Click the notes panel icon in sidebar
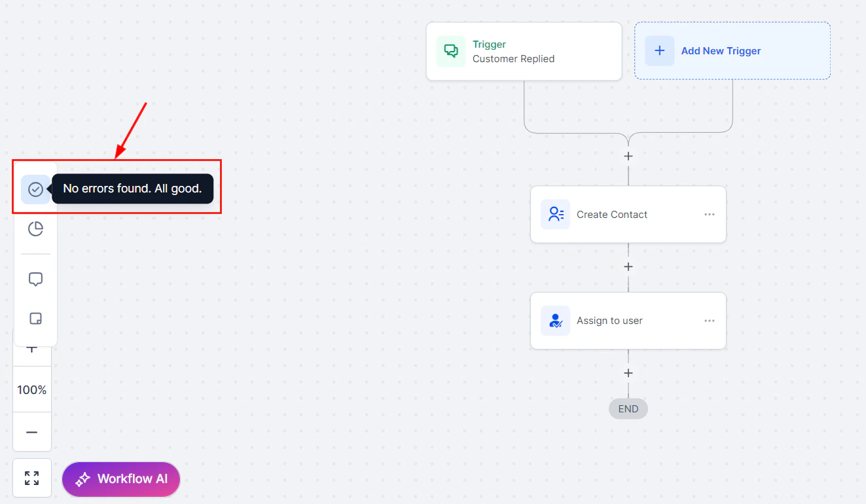Viewport: 866px width, 504px height. (35, 318)
